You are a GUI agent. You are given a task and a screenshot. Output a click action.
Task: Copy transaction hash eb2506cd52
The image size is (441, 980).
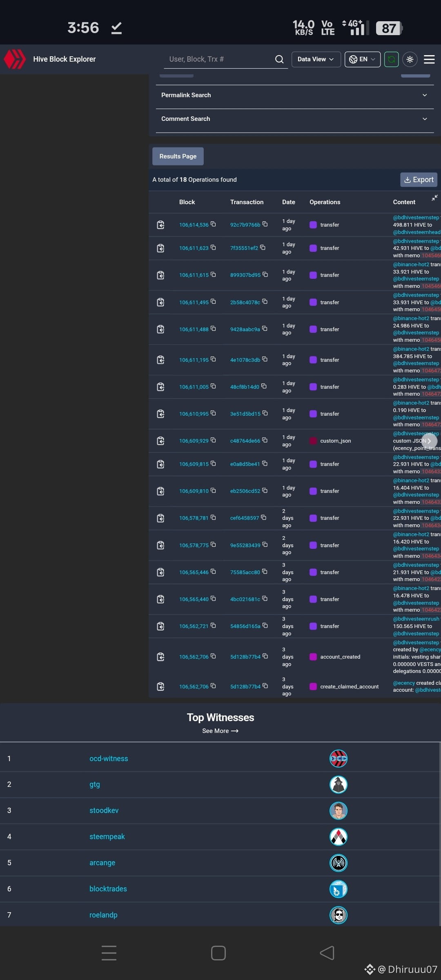tap(265, 490)
